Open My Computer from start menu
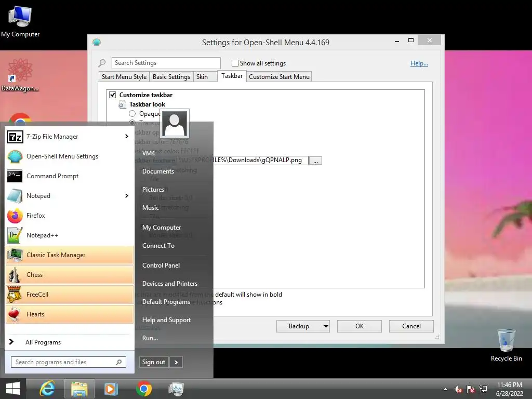The height and width of the screenshot is (399, 532). pos(162,228)
